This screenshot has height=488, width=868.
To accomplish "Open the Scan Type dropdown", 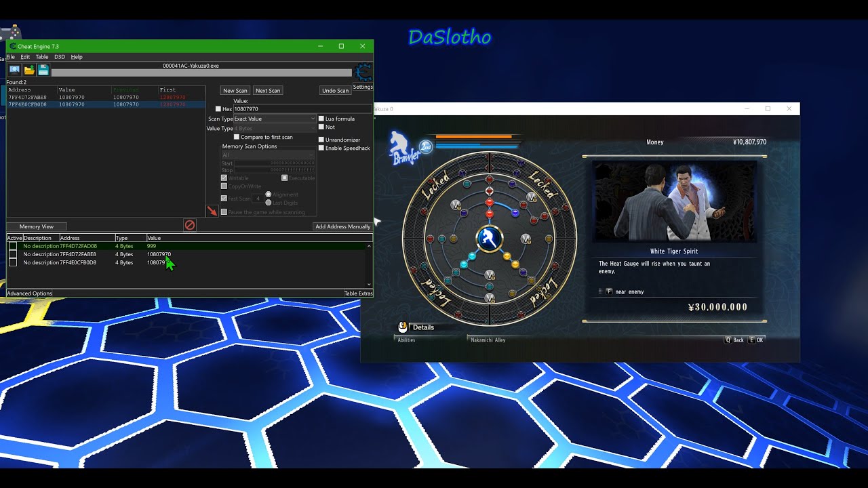I will (275, 119).
